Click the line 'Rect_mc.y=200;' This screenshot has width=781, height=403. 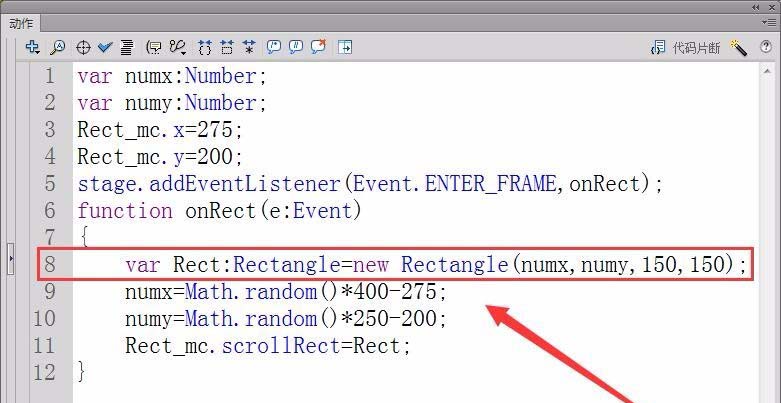coord(160,157)
